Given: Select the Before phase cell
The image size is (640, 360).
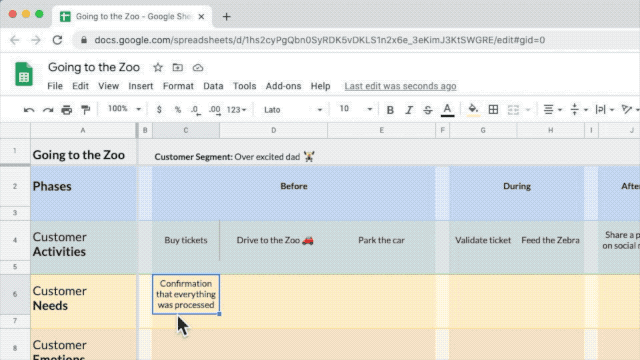Looking at the screenshot, I should (x=293, y=186).
